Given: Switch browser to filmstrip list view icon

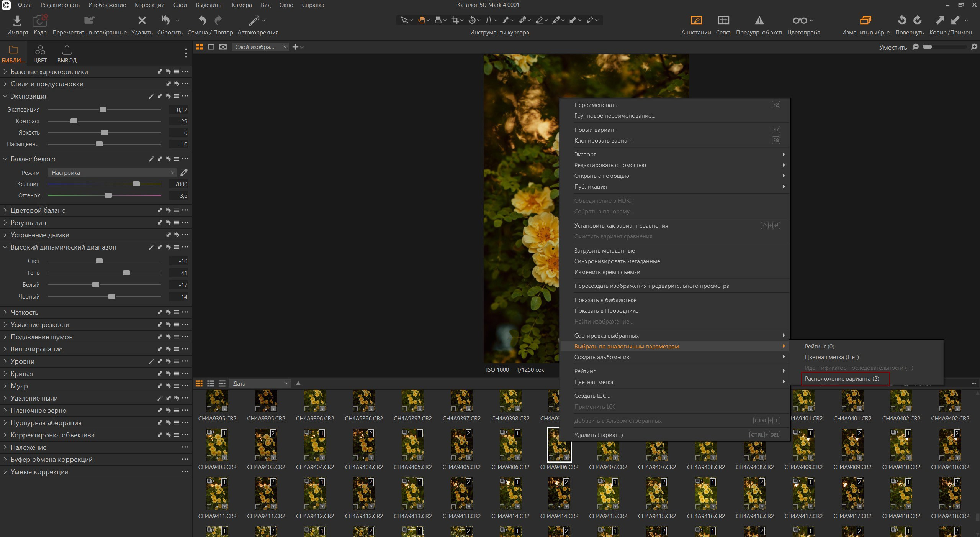Looking at the screenshot, I should point(222,383).
